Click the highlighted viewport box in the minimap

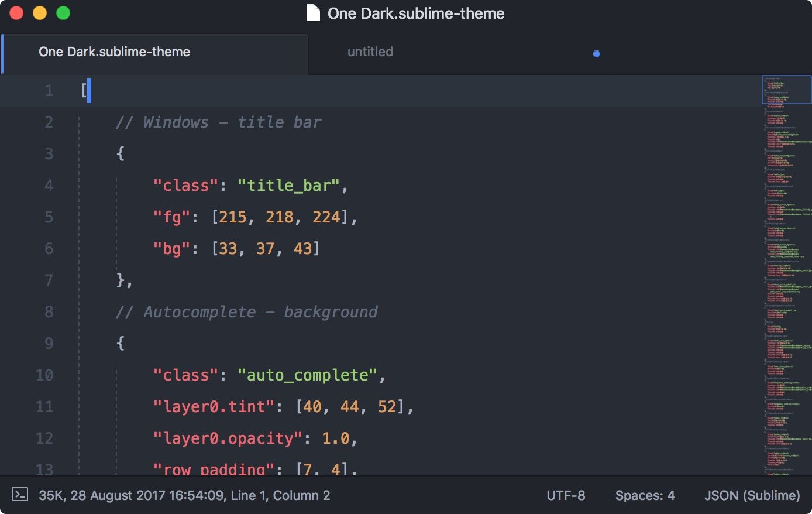point(786,90)
